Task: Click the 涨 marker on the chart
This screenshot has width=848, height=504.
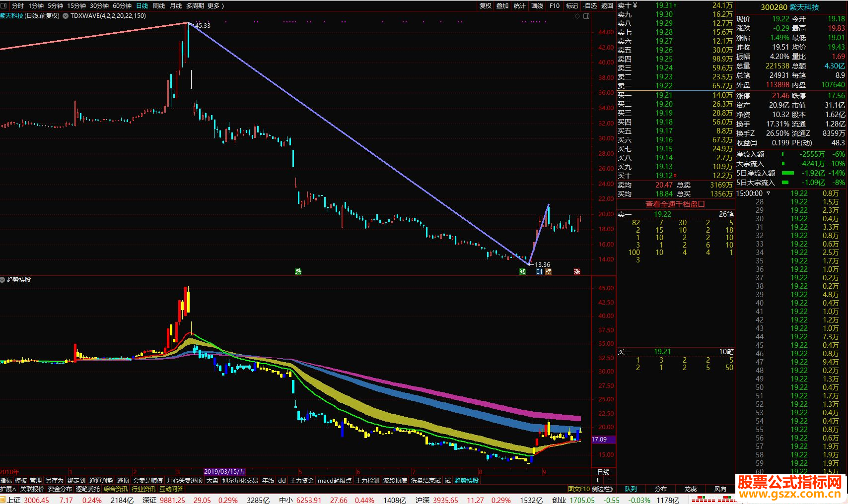Action: point(577,271)
